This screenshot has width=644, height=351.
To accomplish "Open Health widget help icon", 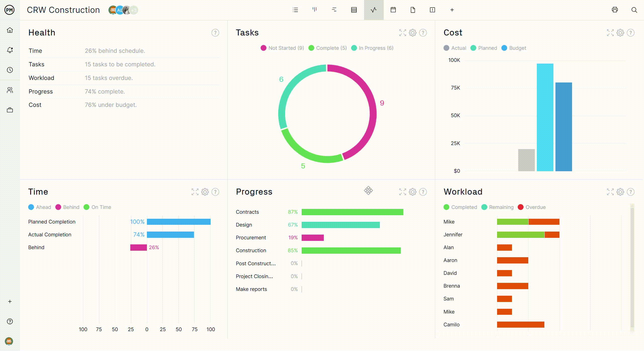I will click(215, 33).
